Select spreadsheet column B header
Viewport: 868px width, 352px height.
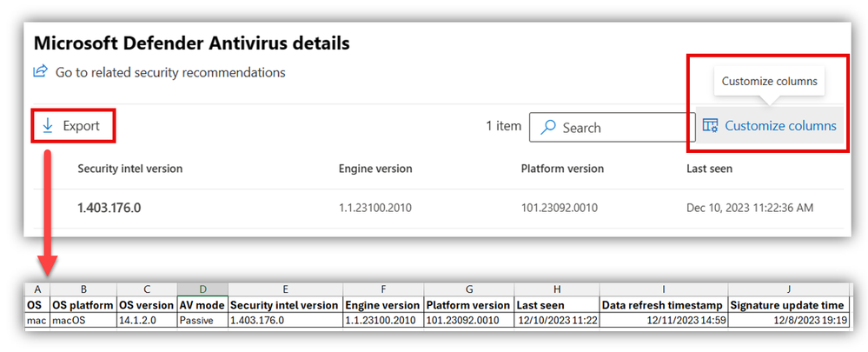(x=83, y=289)
